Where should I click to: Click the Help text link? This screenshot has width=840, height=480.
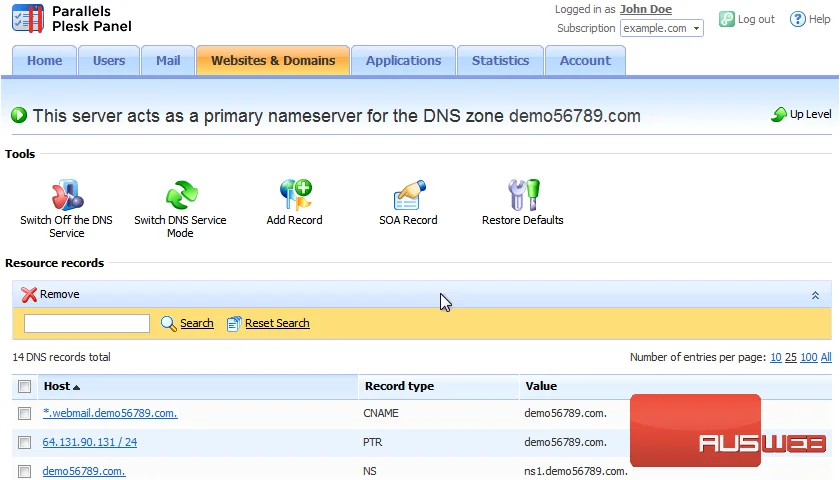(820, 19)
